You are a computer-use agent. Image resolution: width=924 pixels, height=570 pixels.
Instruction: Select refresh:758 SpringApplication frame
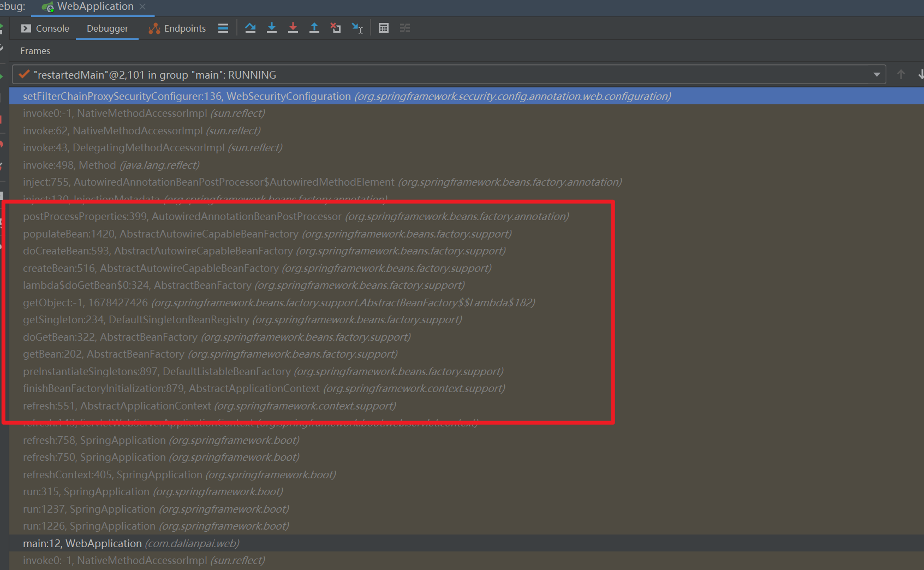466,440
